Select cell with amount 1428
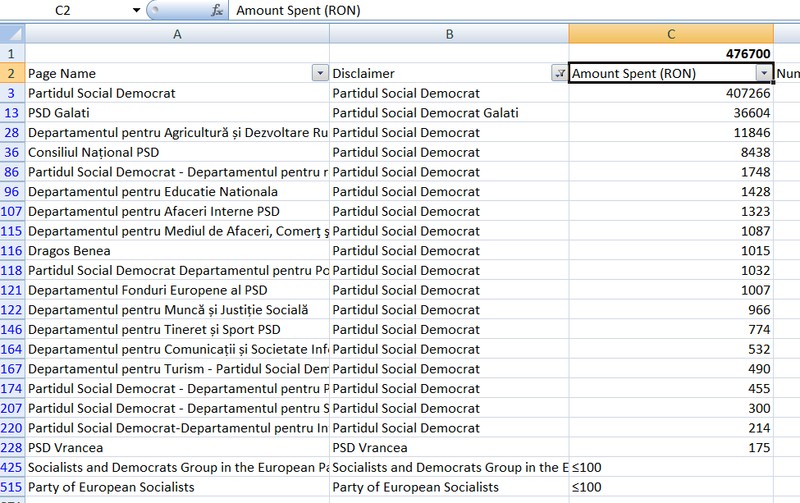Image resolution: width=800 pixels, height=503 pixels. tap(671, 192)
